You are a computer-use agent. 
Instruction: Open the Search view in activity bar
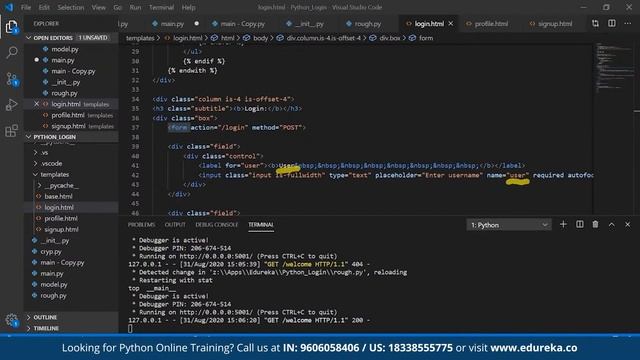click(11, 52)
